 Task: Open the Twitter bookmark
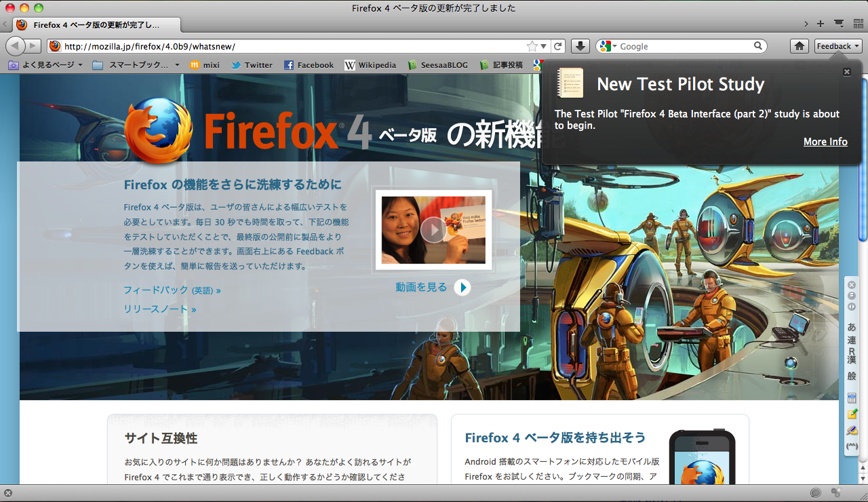pyautogui.click(x=252, y=65)
